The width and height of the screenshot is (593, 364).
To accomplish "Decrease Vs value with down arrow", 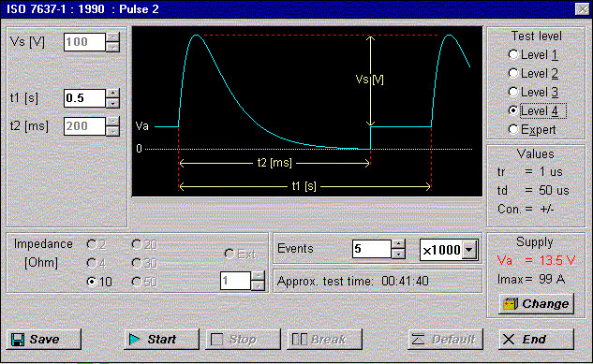I will [112, 47].
